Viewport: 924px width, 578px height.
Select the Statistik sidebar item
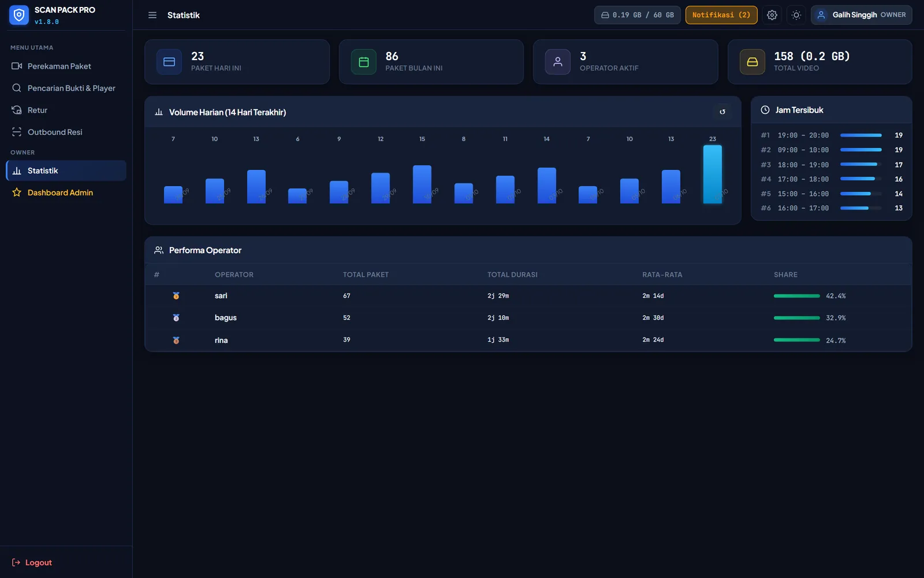[66, 171]
